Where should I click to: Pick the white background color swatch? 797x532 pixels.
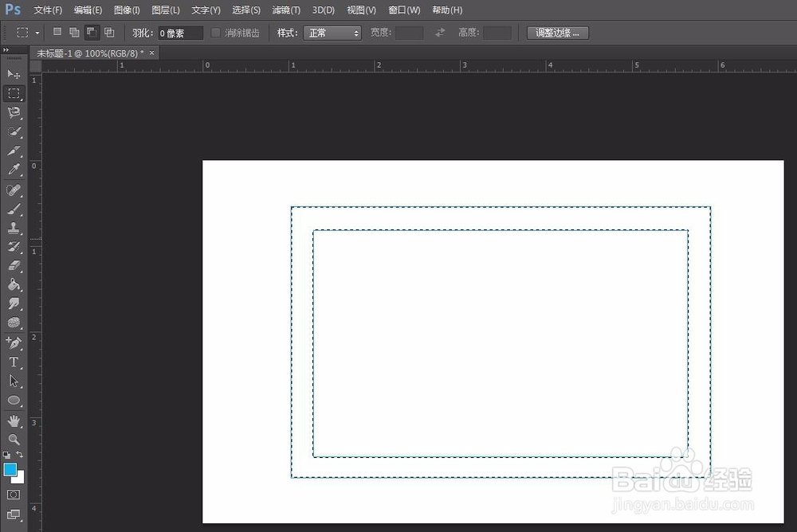coord(20,479)
